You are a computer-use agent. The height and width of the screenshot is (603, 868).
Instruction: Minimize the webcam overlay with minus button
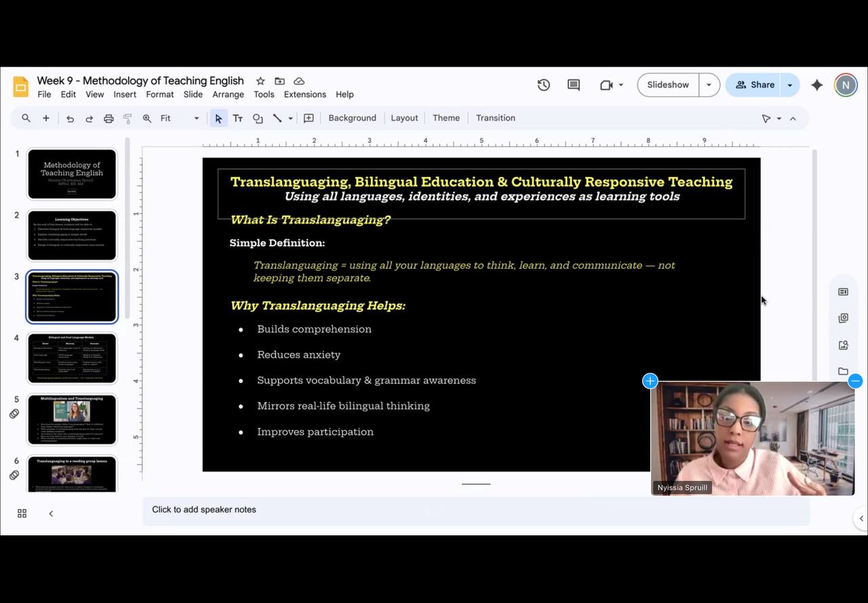[x=855, y=381]
